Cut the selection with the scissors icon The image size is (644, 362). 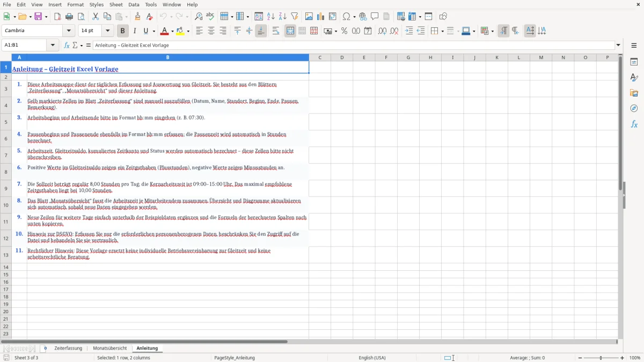pyautogui.click(x=96, y=17)
